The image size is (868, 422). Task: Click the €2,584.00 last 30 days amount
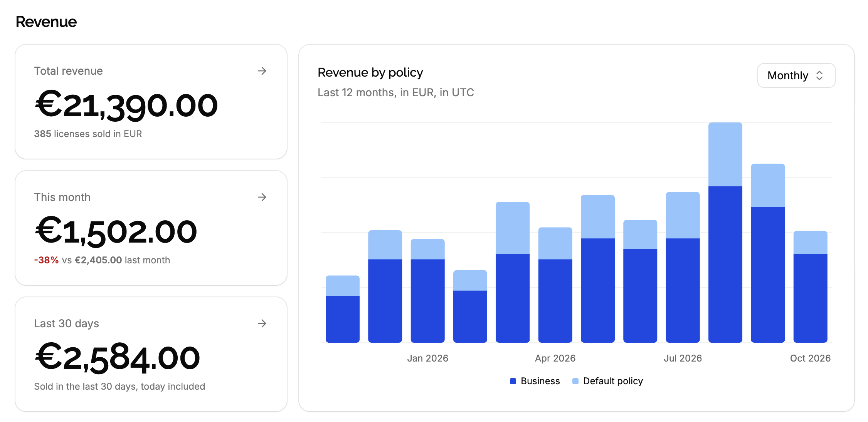pyautogui.click(x=117, y=358)
